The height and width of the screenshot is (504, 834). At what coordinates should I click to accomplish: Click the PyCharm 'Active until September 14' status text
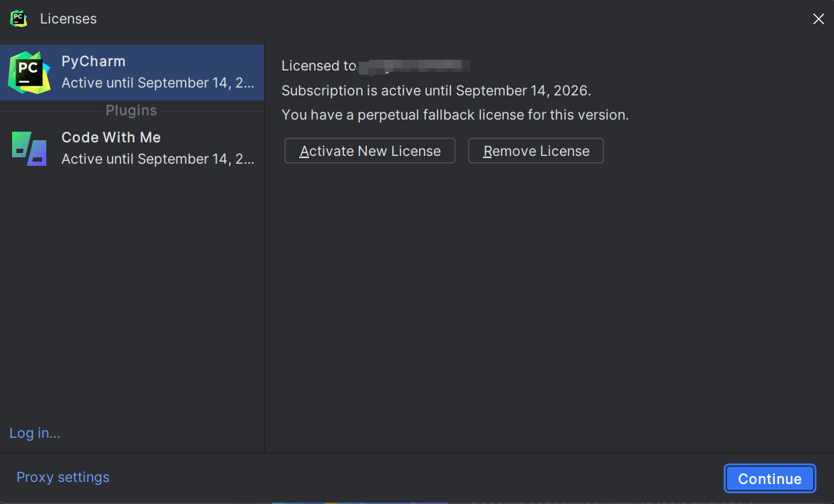pos(158,83)
